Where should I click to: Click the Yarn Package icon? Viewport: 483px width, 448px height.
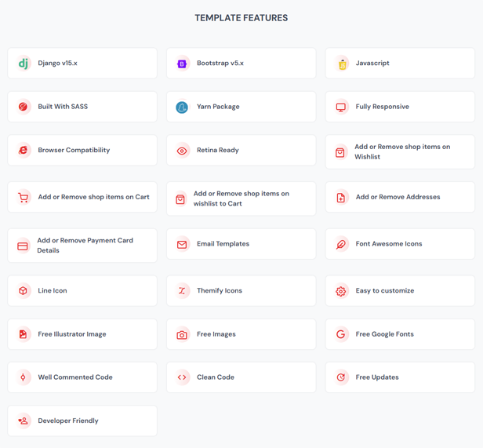tap(182, 107)
